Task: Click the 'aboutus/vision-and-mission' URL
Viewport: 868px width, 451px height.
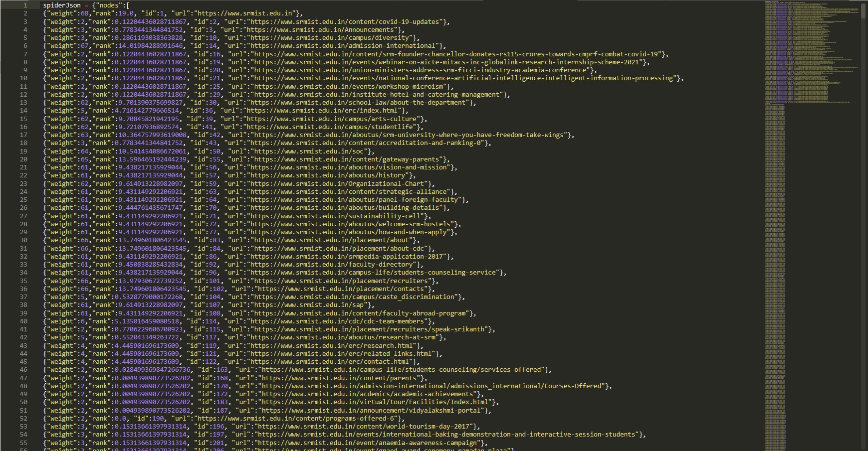Action: pos(349,167)
